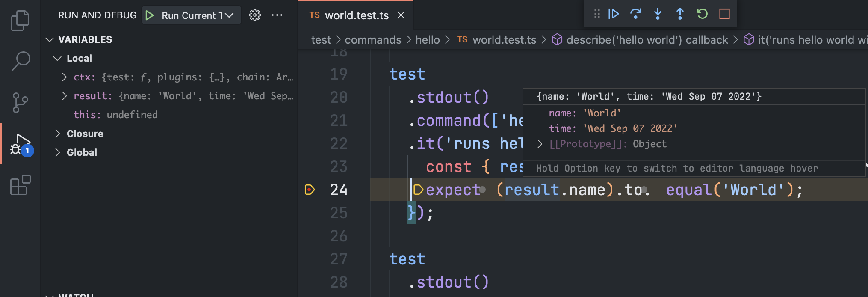This screenshot has height=297, width=868.
Task: Click the 'const' keyword on line 23
Action: (x=449, y=166)
